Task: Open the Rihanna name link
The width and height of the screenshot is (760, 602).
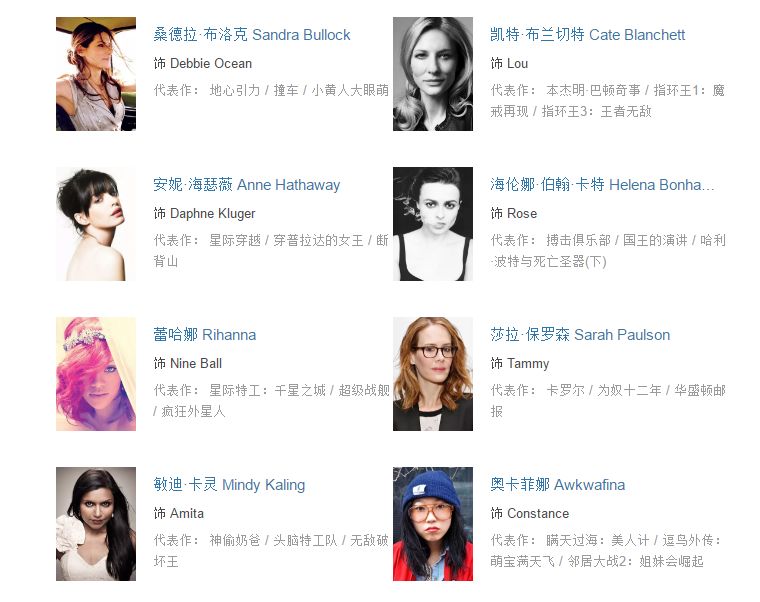Action: pos(205,334)
